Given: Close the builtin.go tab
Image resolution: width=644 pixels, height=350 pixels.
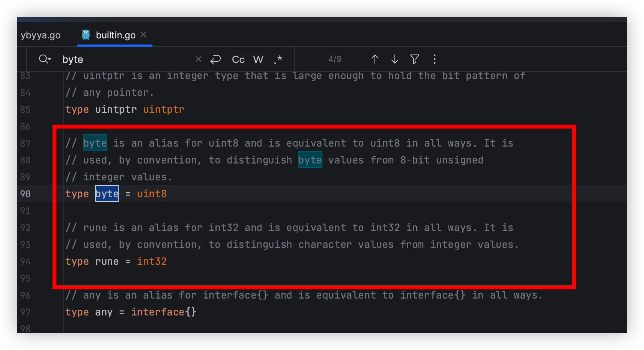Looking at the screenshot, I should [143, 35].
